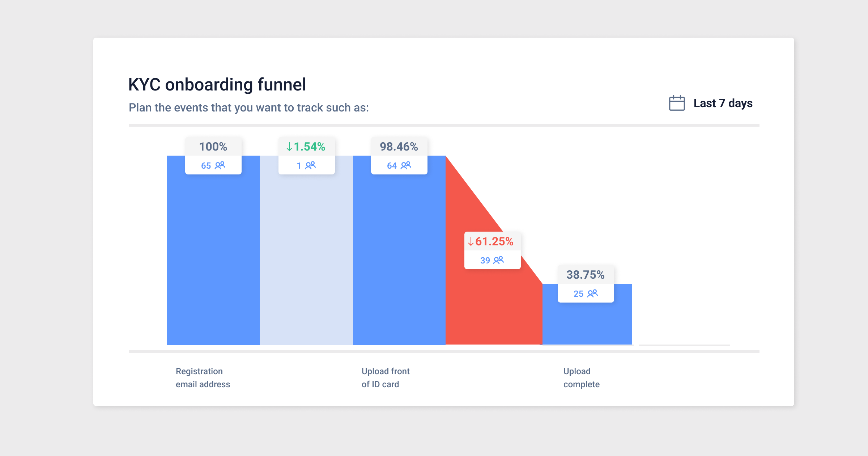
Task: Select the Registration email address stage label
Action: [x=203, y=377]
